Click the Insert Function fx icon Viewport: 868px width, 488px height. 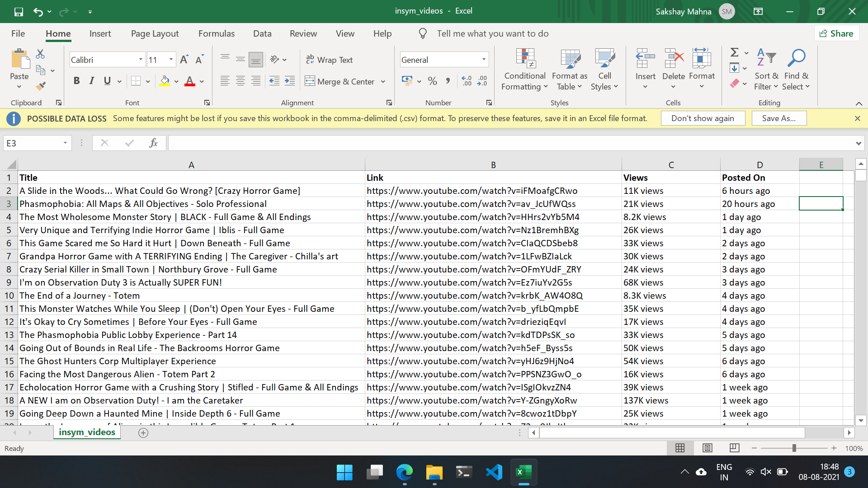point(153,143)
